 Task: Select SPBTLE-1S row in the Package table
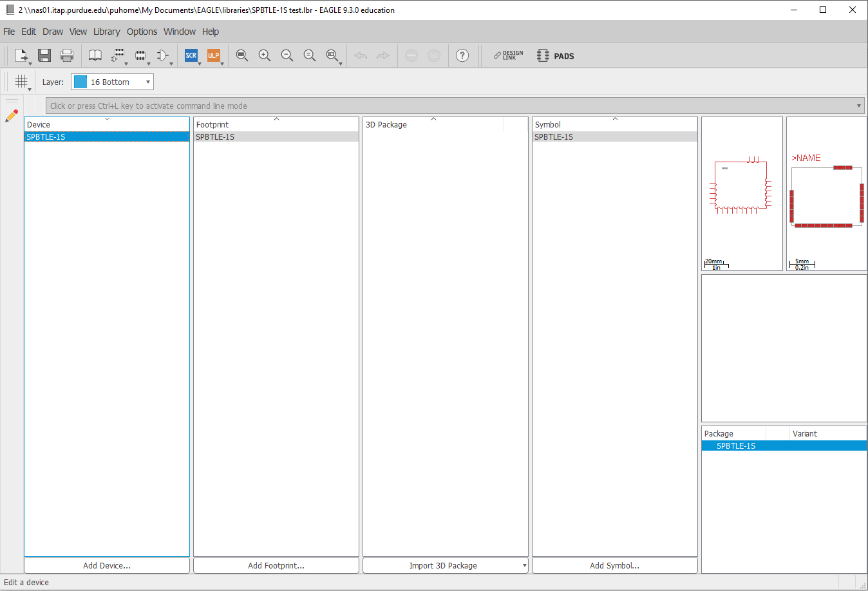(x=784, y=446)
